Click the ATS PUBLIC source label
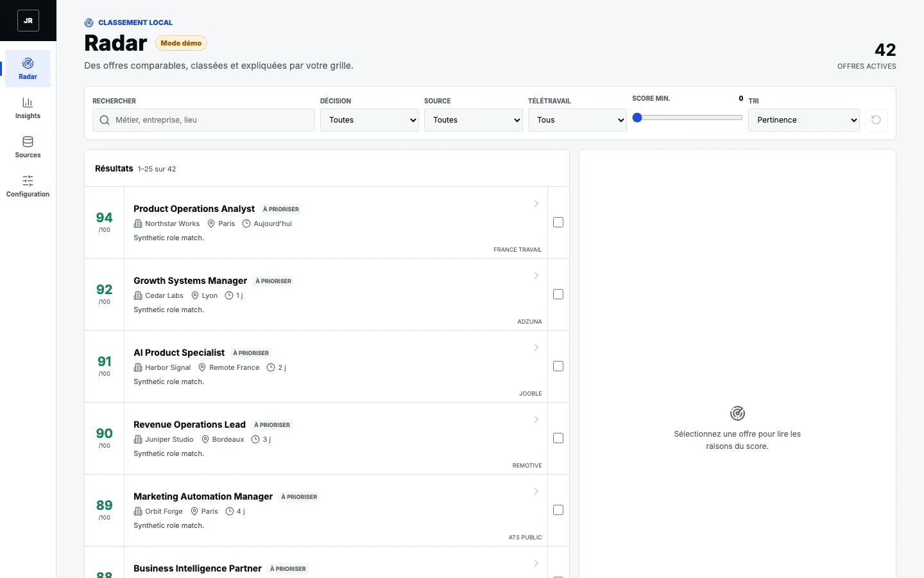 (x=525, y=538)
